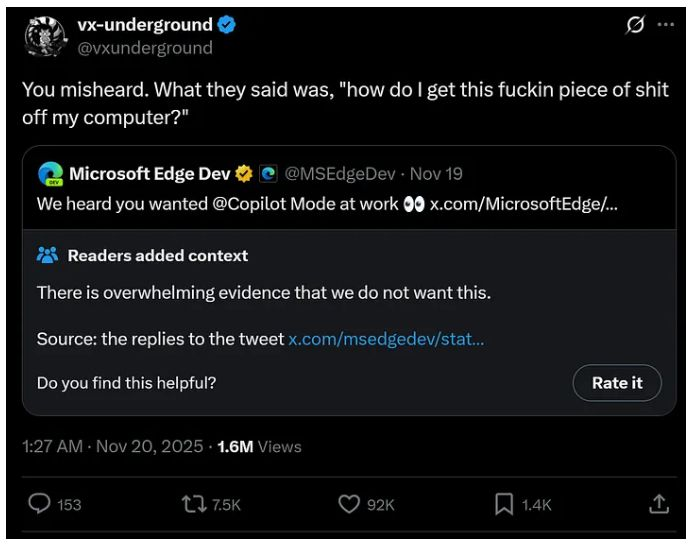694x547 pixels.
Task: Click the Edge affiliation badge icon
Action: click(268, 174)
